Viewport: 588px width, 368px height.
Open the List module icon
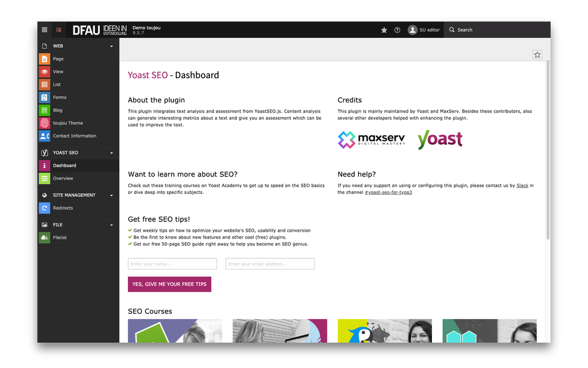click(44, 85)
